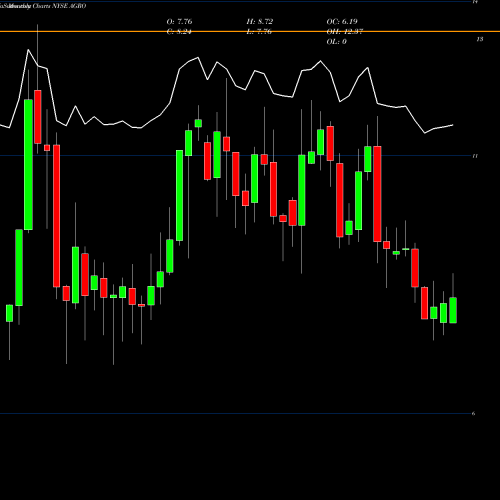This screenshot has height=500, width=500.
Task: Click the 'OH: 12.37' readout
Action: 345,32
